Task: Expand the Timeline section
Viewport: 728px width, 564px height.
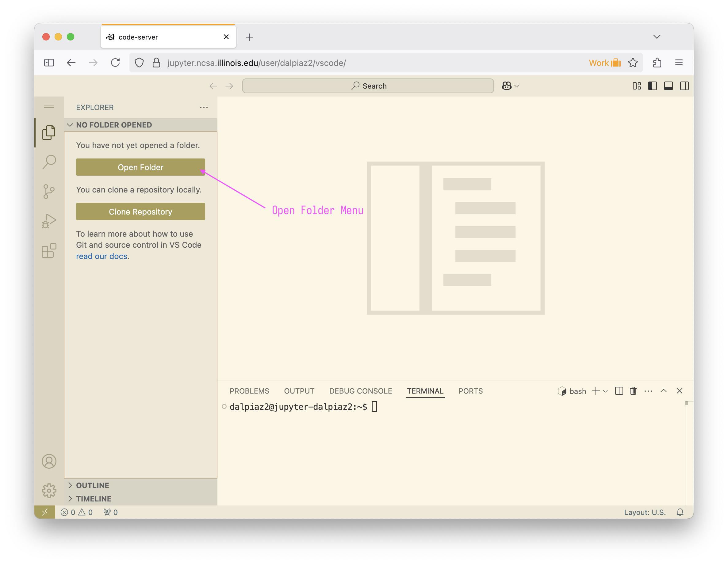Action: coord(93,499)
